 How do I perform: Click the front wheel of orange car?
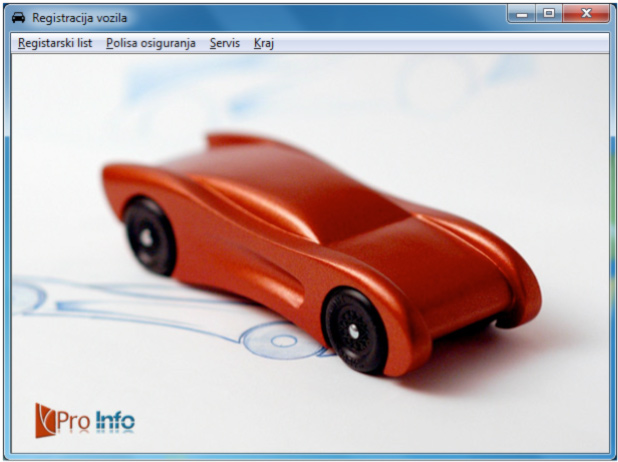(x=355, y=328)
